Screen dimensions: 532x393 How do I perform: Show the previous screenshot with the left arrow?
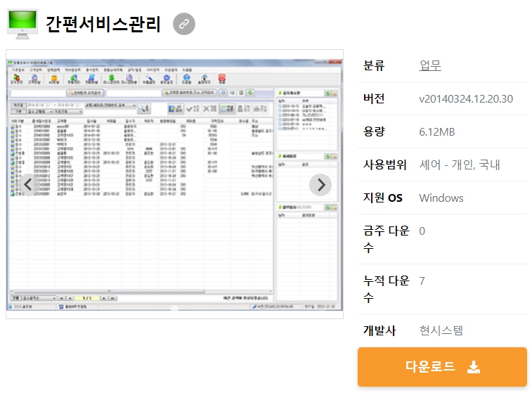[28, 185]
